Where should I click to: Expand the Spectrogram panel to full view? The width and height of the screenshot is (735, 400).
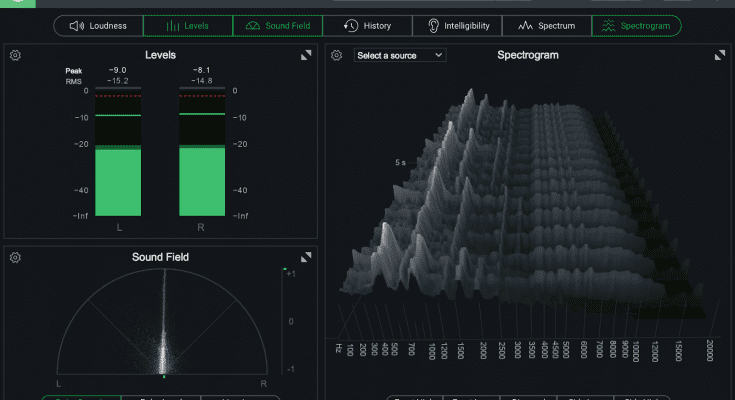719,56
